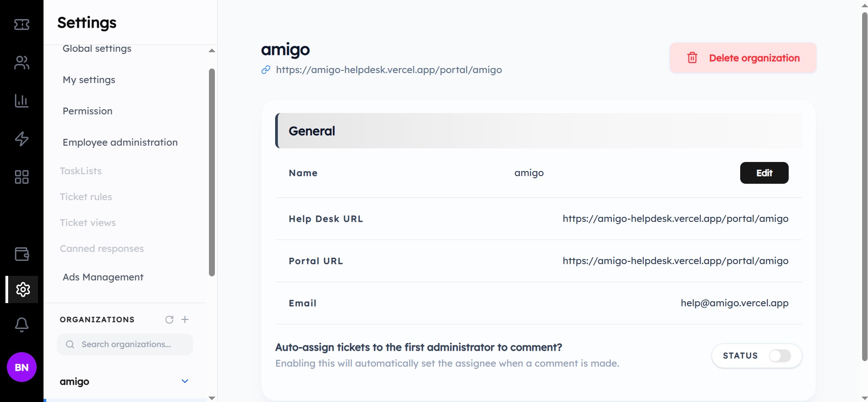
Task: Select the wallet icon in sidebar
Action: [21, 254]
